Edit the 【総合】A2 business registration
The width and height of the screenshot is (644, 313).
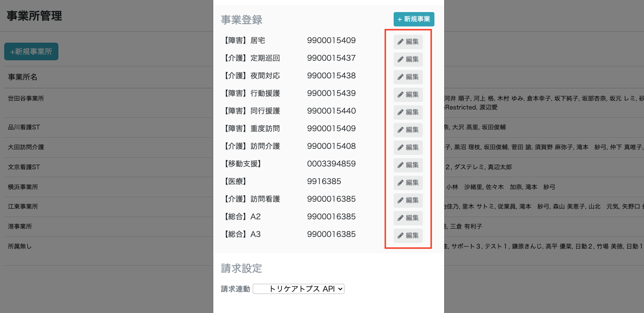[x=408, y=218]
